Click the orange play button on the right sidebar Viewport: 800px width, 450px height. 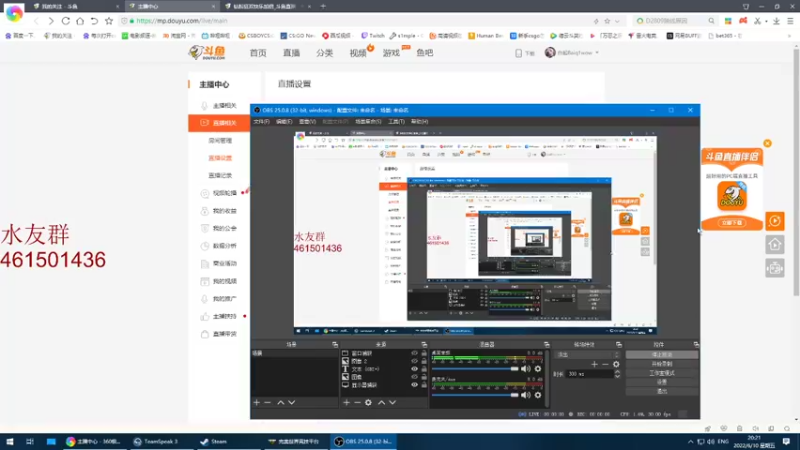[x=775, y=221]
